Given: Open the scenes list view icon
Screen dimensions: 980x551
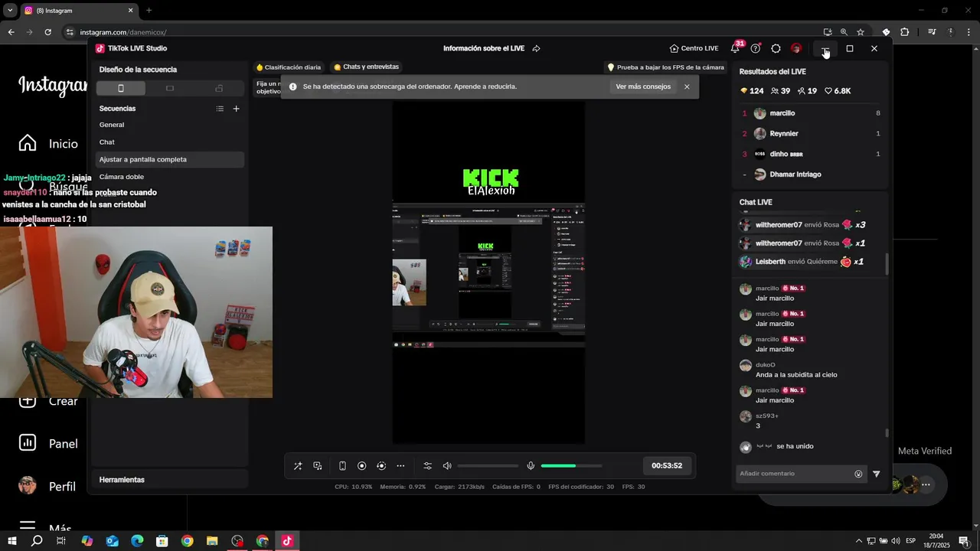Looking at the screenshot, I should pyautogui.click(x=220, y=109).
